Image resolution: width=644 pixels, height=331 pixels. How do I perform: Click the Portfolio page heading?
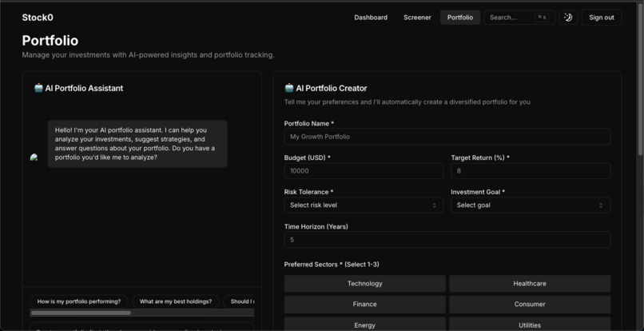tap(50, 41)
